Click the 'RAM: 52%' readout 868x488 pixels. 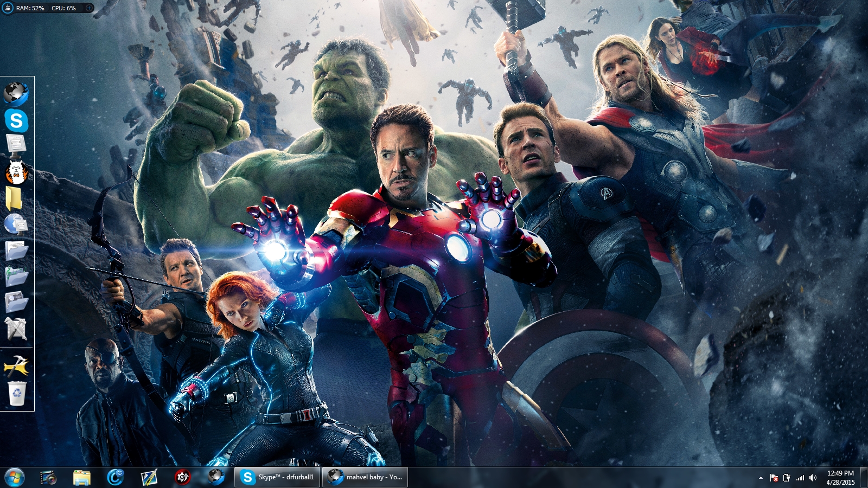tap(30, 8)
